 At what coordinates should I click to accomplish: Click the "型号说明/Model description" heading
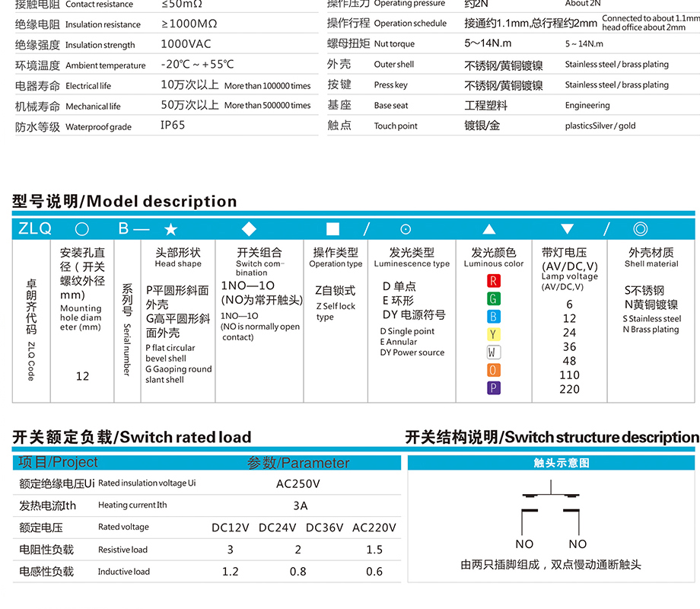pyautogui.click(x=124, y=202)
